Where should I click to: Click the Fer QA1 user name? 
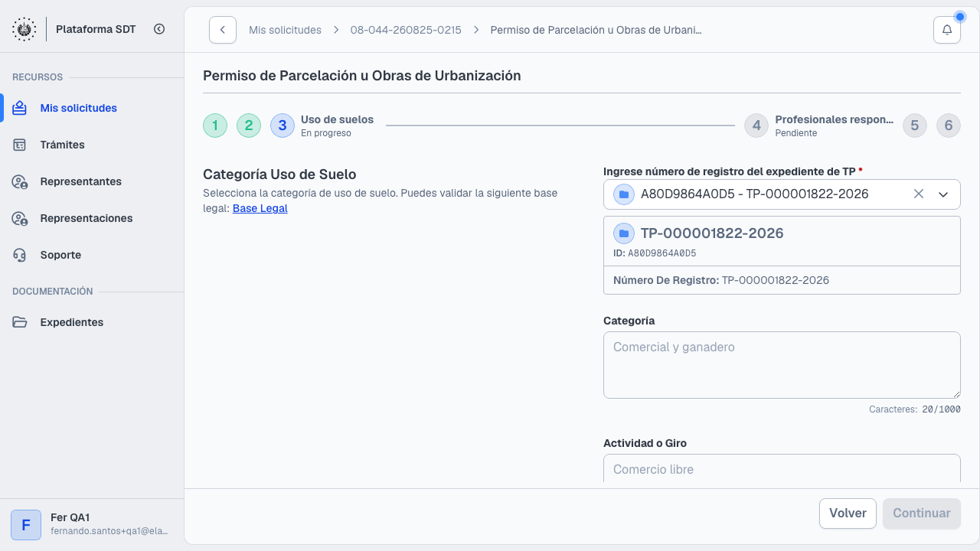click(70, 517)
